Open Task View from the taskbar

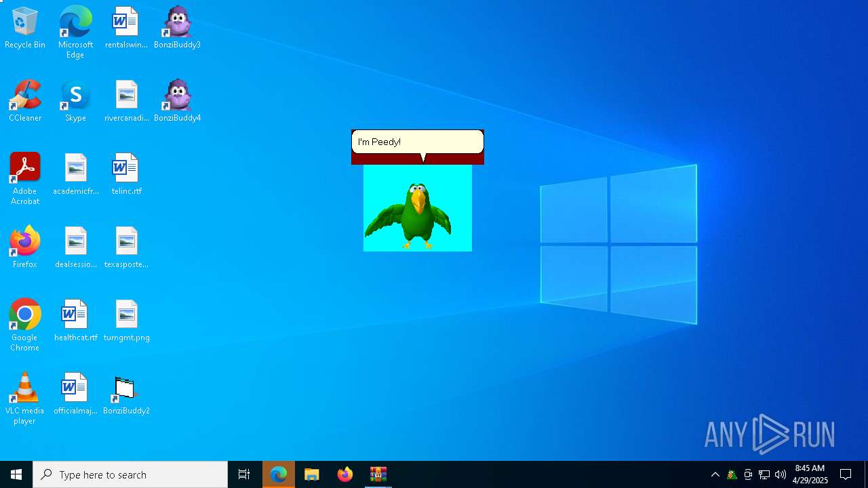coord(244,474)
